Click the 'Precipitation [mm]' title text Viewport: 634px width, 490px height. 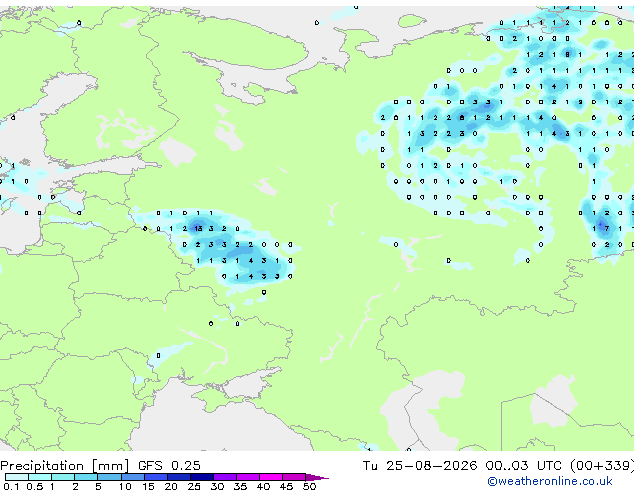pos(65,466)
